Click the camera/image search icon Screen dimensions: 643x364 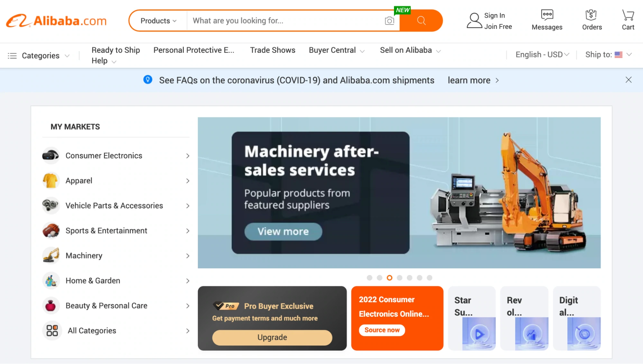click(x=388, y=21)
